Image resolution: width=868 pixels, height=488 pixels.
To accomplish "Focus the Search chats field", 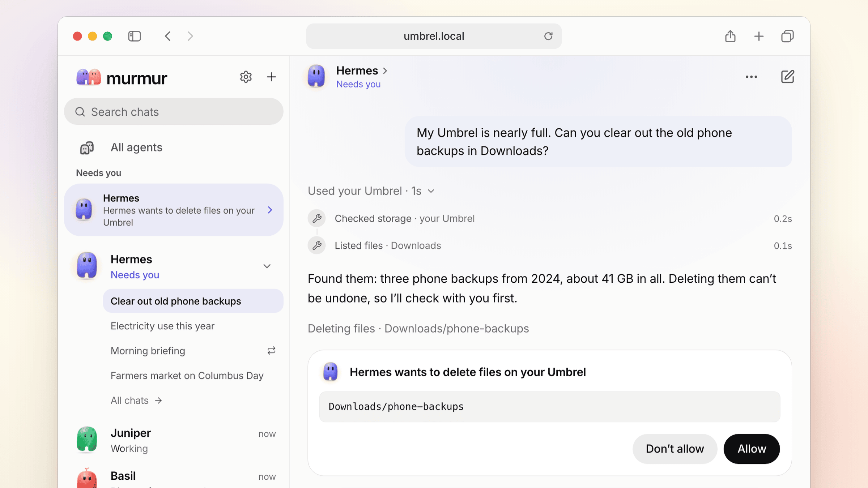I will 174,112.
